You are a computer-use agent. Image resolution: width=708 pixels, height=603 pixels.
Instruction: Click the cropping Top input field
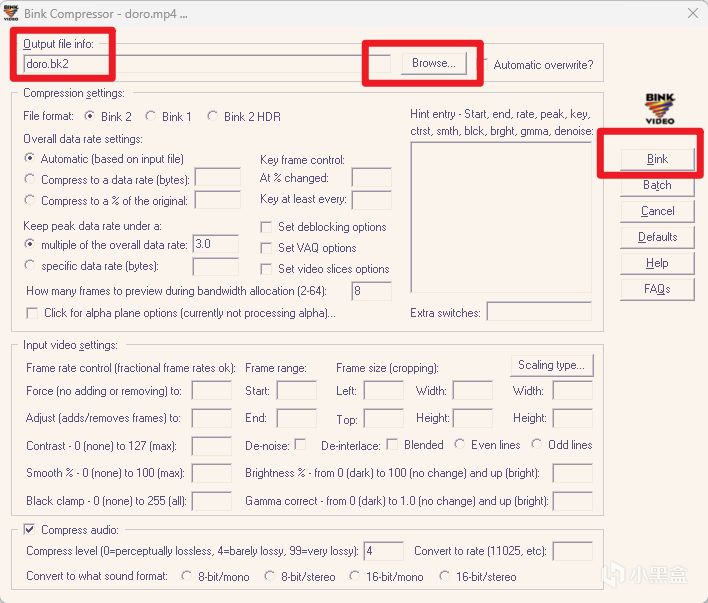[x=384, y=418]
